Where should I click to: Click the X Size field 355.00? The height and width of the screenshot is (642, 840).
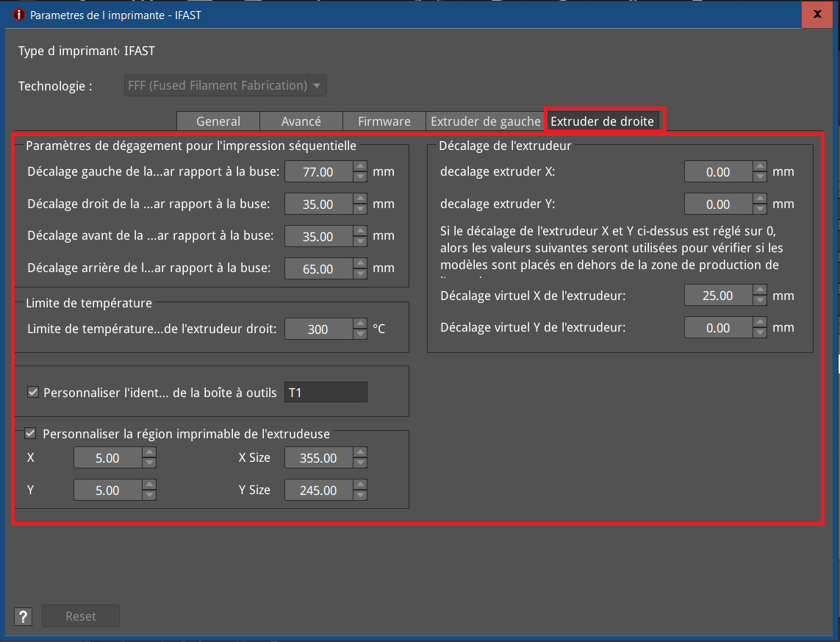[x=319, y=457]
